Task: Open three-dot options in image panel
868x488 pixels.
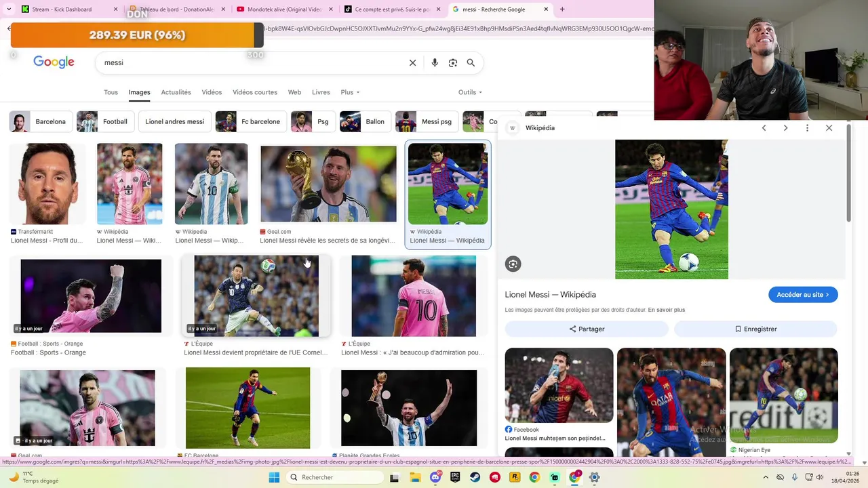Action: (x=807, y=127)
